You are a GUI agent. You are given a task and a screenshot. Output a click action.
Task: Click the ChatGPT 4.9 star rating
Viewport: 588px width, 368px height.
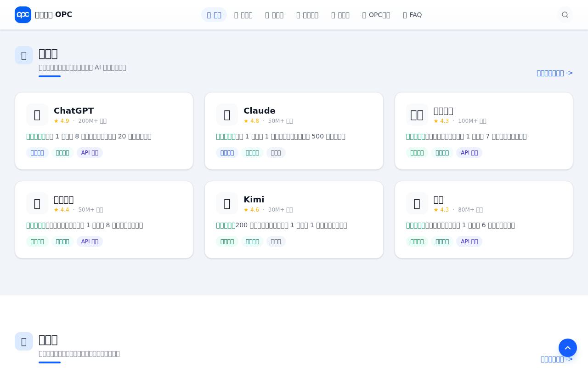[x=62, y=121]
